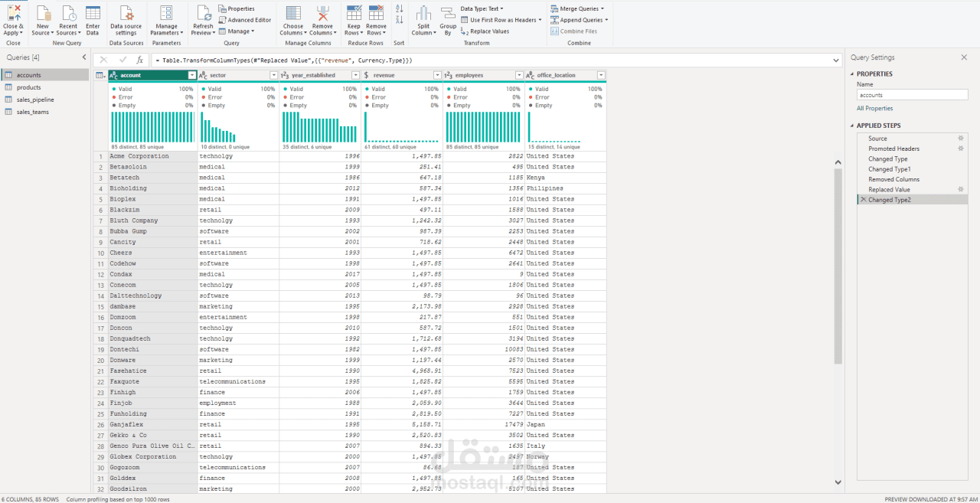The image size is (980, 503).
Task: Click the Close & Apply icon
Action: [13, 13]
